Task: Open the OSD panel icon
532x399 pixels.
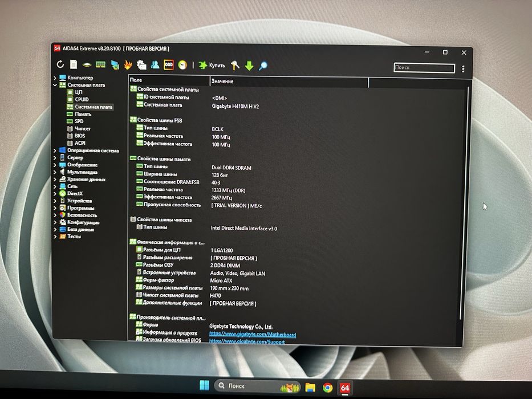Action: coord(169,65)
